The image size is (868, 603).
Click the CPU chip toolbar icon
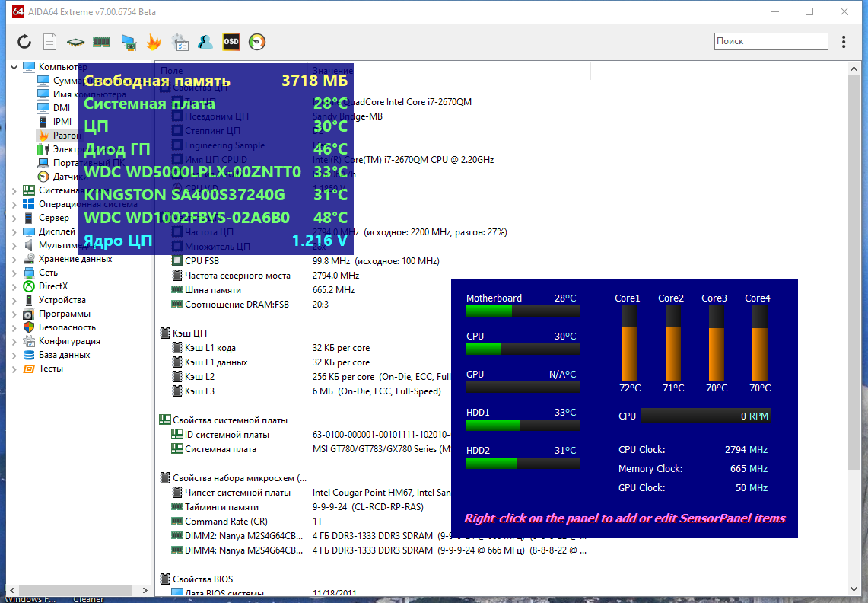coord(75,42)
